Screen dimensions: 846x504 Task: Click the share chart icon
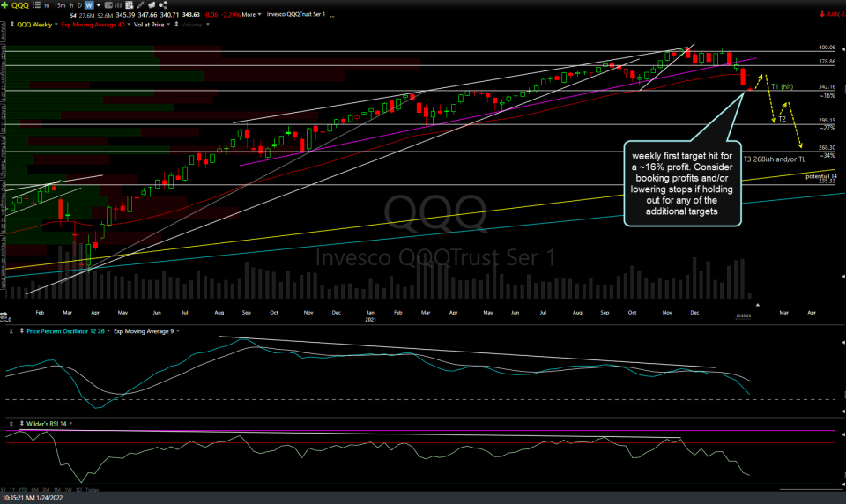pyautogui.click(x=162, y=5)
